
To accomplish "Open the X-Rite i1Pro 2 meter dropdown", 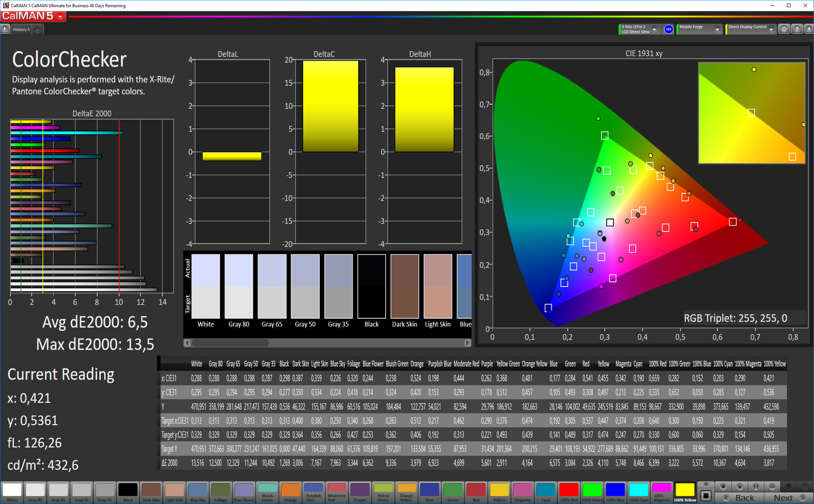I will click(654, 29).
